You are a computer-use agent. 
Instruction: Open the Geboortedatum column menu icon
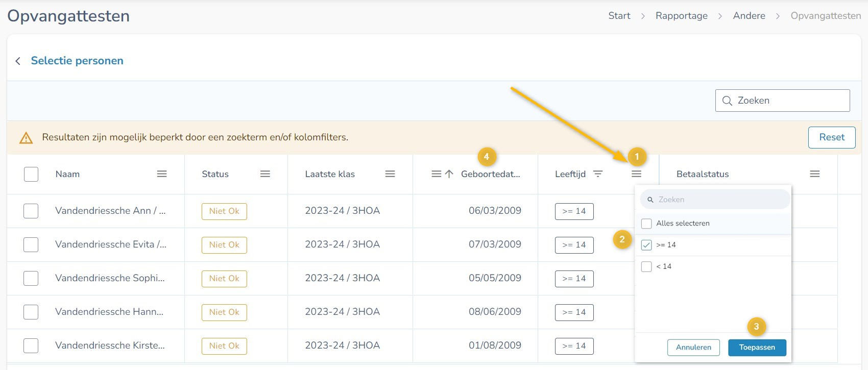point(436,174)
